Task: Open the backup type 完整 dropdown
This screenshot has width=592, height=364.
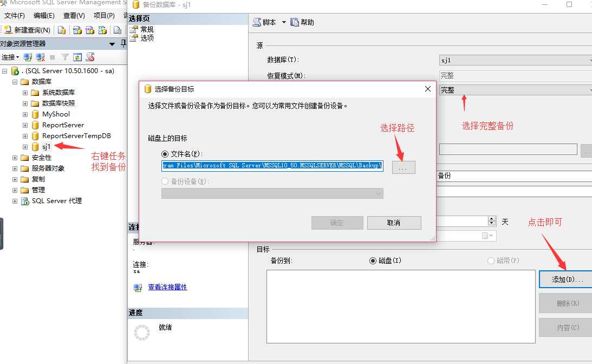Action: coord(516,90)
